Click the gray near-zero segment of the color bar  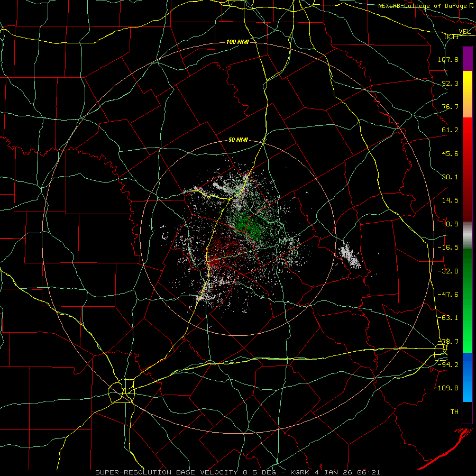(x=467, y=235)
